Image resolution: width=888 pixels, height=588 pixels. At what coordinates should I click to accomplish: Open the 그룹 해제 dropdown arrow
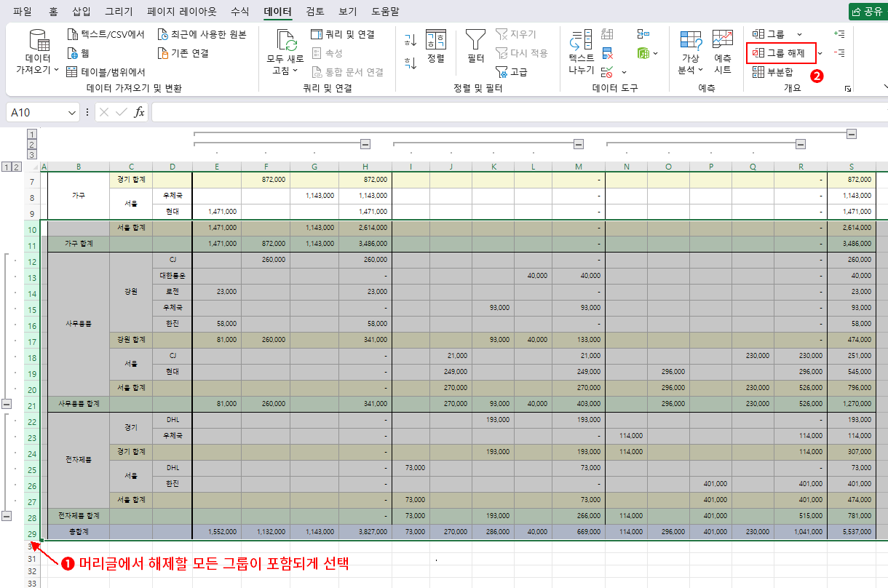[x=820, y=53]
